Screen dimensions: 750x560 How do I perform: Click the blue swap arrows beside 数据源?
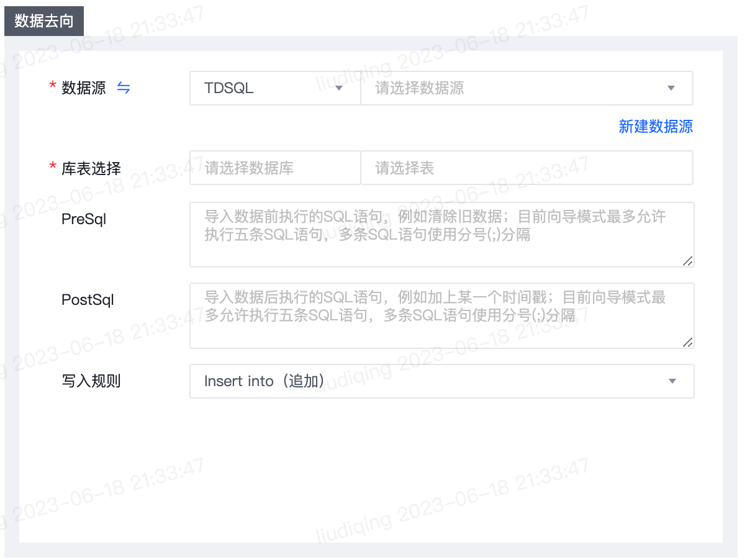click(x=124, y=89)
